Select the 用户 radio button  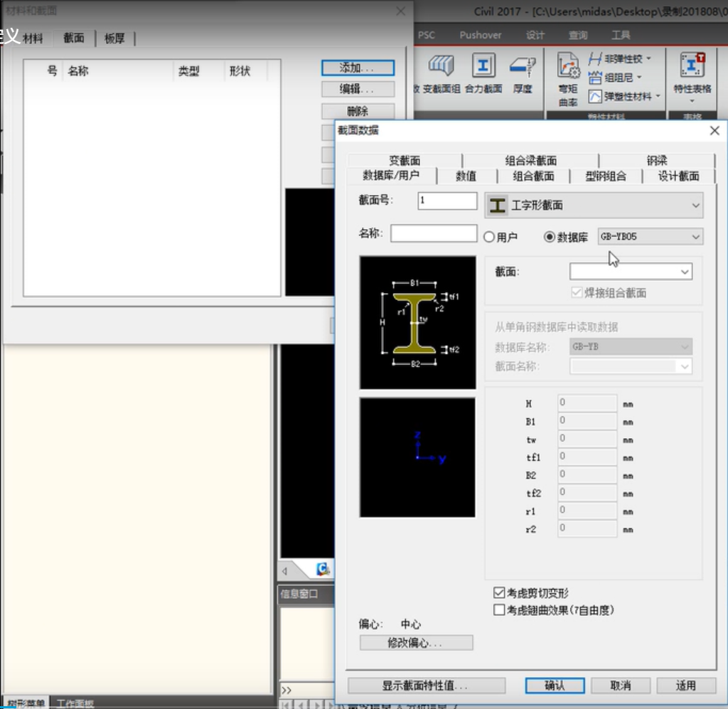489,238
